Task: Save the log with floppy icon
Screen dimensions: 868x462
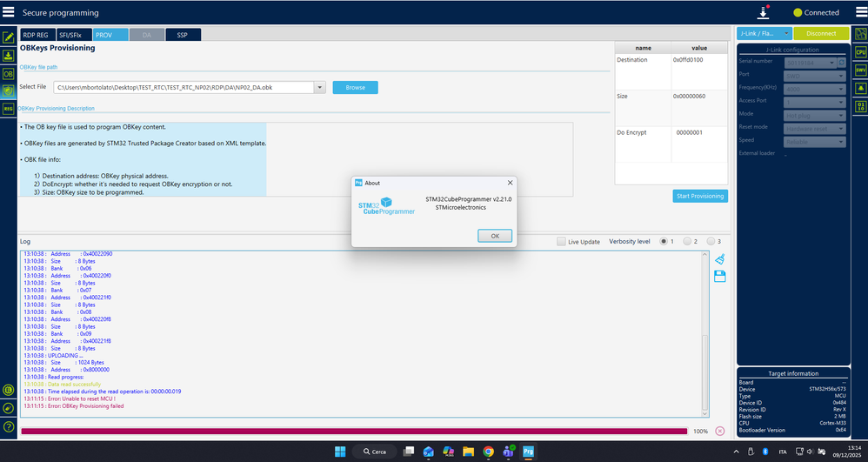Action: coord(719,277)
